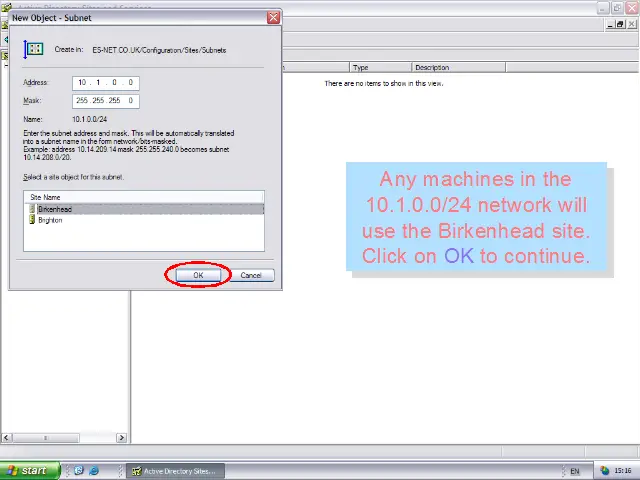
Task: Click right arrow of the horizontal scrollbar
Action: pyautogui.click(x=122, y=438)
